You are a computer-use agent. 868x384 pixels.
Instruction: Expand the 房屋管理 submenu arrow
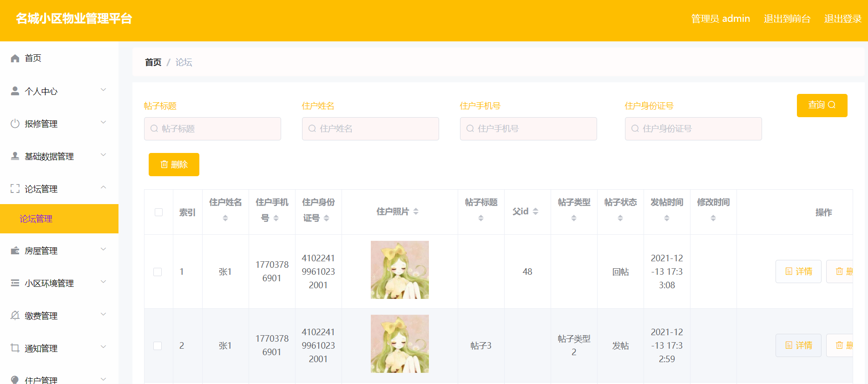click(x=104, y=249)
